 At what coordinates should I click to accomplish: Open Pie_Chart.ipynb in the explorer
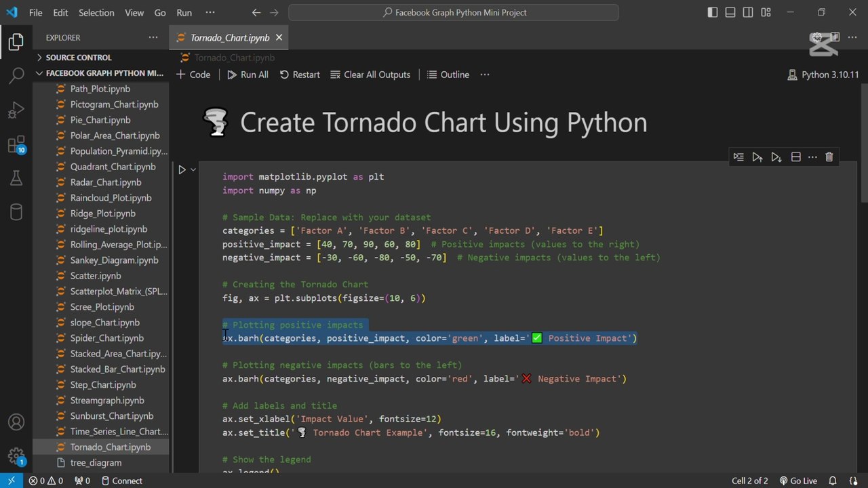(x=100, y=120)
